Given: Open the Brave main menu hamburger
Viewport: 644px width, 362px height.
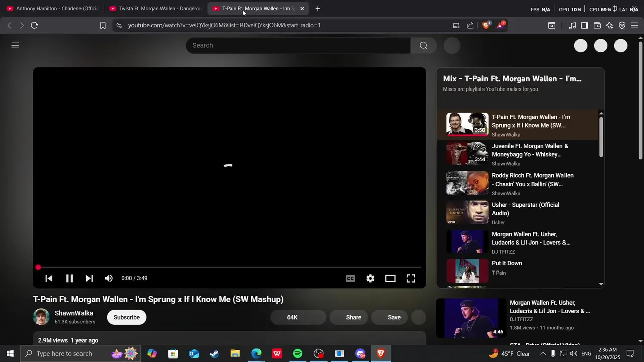Looking at the screenshot, I should point(635,25).
